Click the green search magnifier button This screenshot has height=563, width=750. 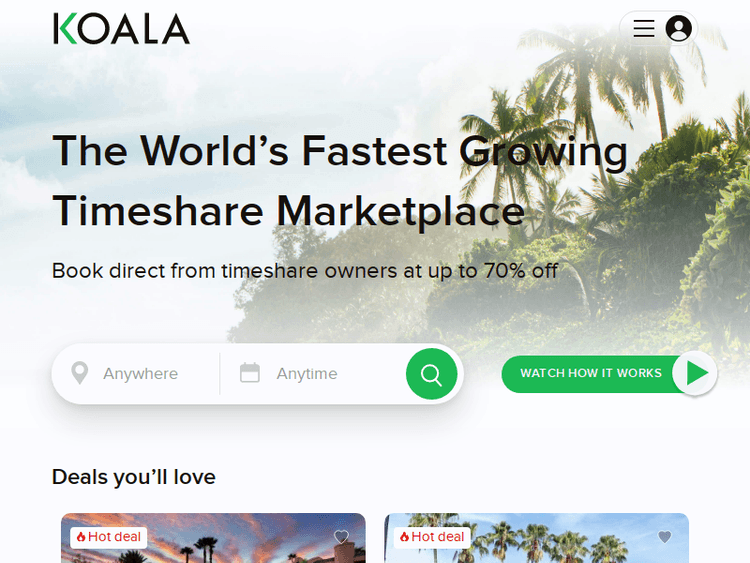(x=431, y=374)
